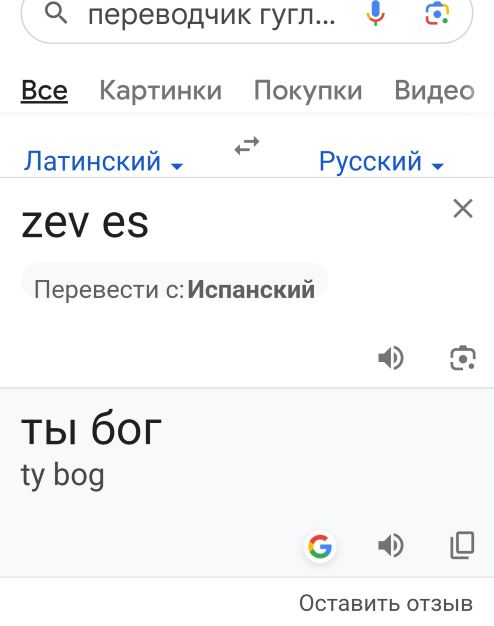
Task: Select the Все search tab
Action: pyautogui.click(x=44, y=91)
